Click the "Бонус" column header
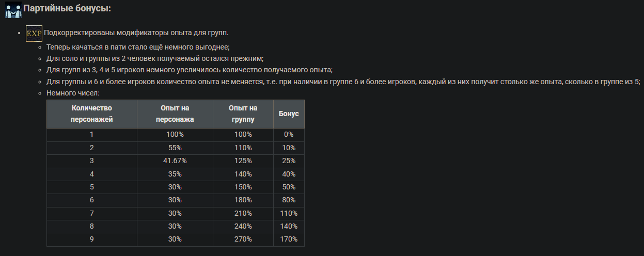 [289, 114]
